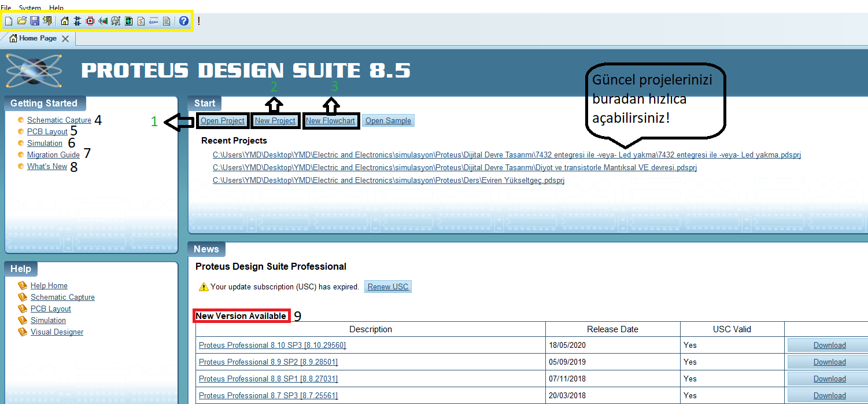Image resolution: width=868 pixels, height=404 pixels.
Task: Open the Proteus Professional 8.7 SP3 link
Action: click(x=268, y=396)
